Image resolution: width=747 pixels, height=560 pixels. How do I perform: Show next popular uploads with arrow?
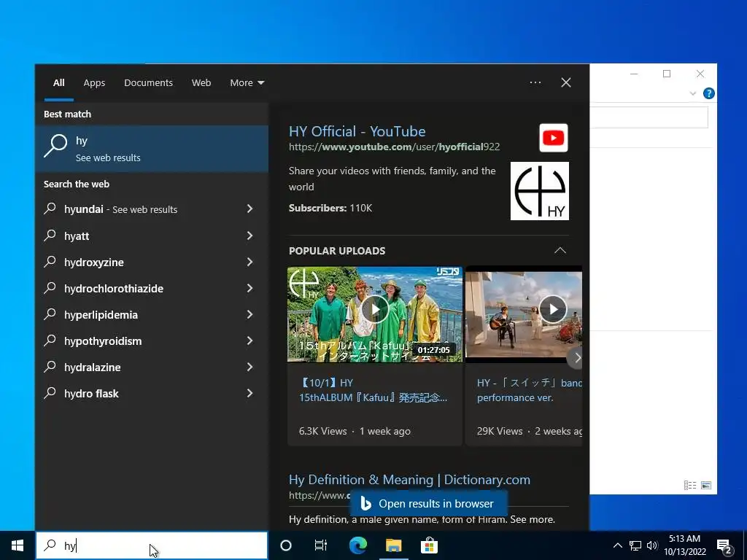pyautogui.click(x=576, y=357)
